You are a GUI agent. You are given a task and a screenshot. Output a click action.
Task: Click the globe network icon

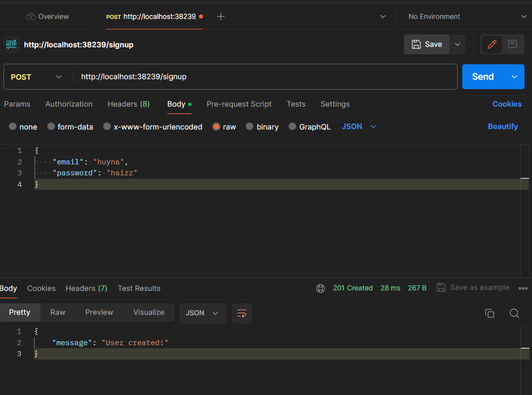(x=321, y=288)
